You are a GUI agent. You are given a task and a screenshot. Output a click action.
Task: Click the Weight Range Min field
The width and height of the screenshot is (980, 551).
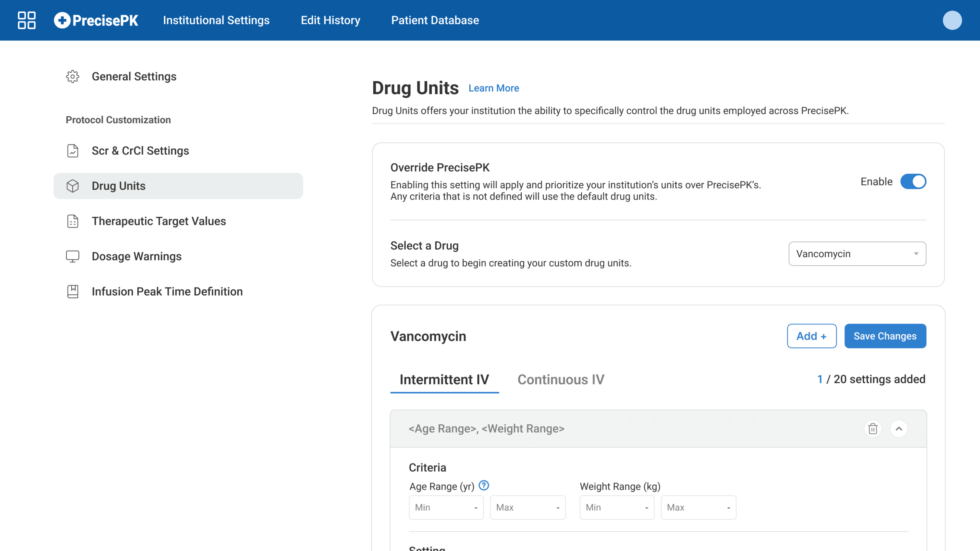[617, 507]
